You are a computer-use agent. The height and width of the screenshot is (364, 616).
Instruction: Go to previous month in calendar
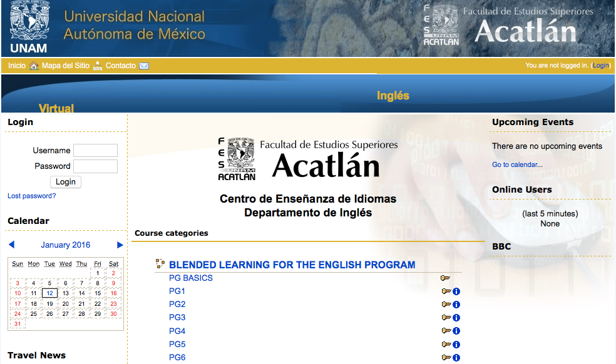pyautogui.click(x=11, y=245)
